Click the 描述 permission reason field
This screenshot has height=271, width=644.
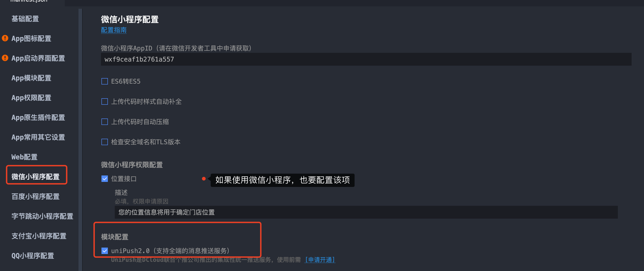[366, 212]
